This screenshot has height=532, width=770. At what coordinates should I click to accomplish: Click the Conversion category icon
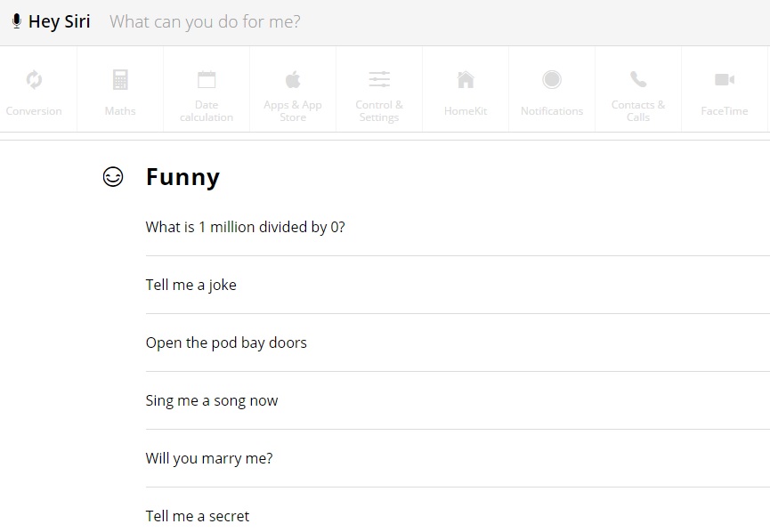click(x=34, y=79)
